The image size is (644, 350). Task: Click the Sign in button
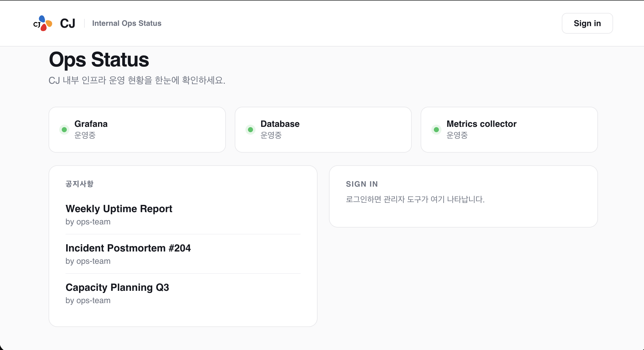[x=587, y=23]
